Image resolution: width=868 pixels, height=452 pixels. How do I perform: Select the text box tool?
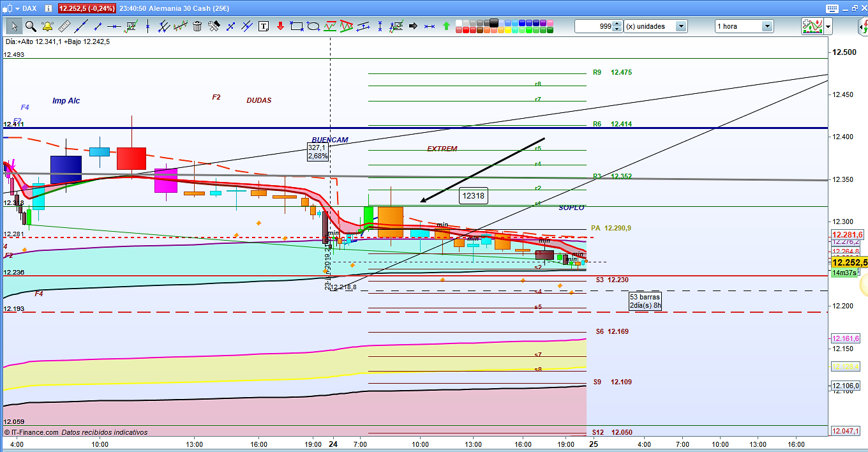[x=264, y=26]
